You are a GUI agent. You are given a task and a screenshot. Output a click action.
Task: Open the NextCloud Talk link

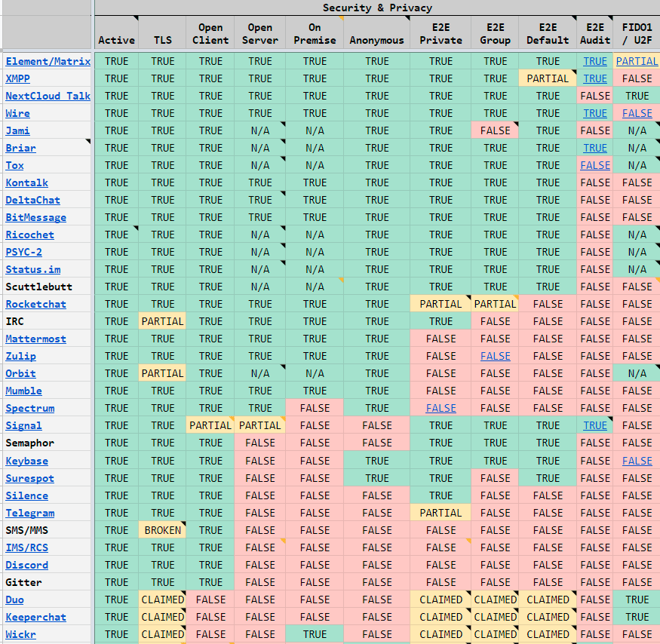pos(48,96)
